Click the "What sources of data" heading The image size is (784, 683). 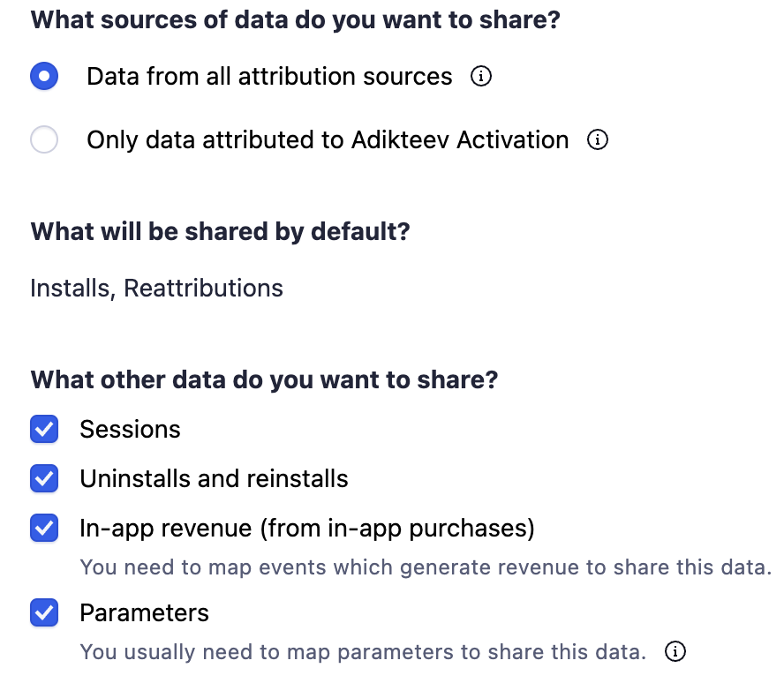point(295,19)
